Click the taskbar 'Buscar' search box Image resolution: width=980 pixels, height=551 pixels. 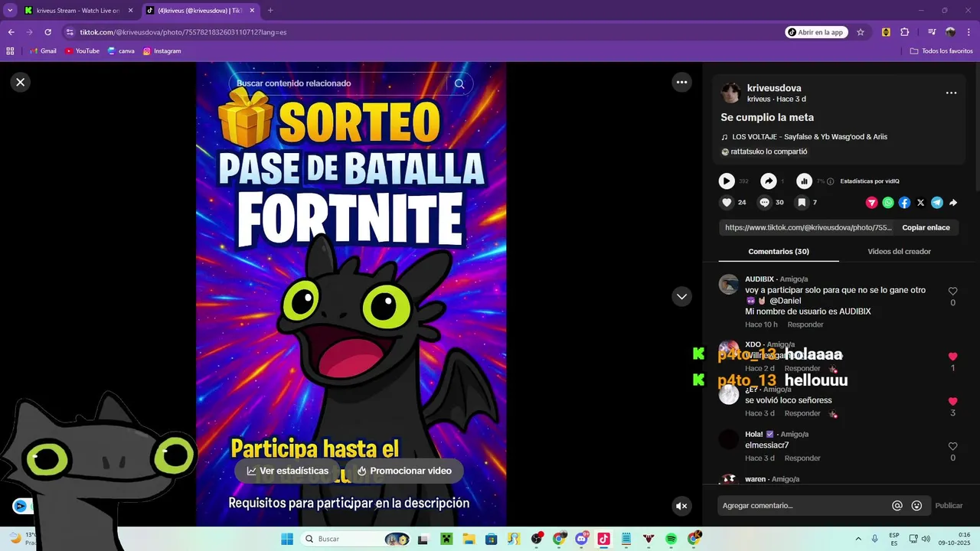(355, 539)
